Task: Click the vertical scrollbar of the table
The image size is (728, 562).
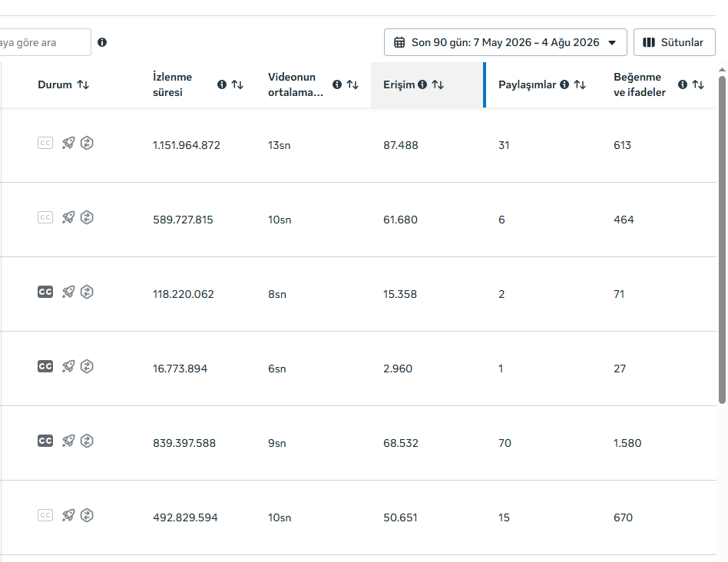Action: pos(722,240)
